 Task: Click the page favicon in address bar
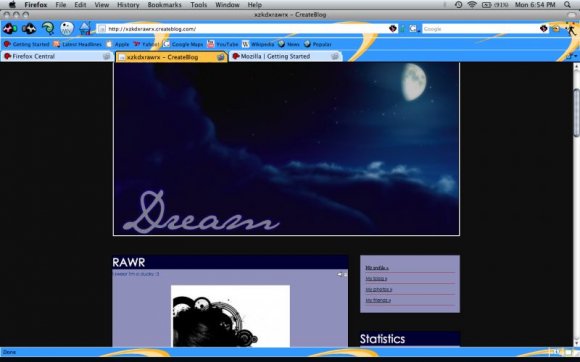click(x=102, y=29)
